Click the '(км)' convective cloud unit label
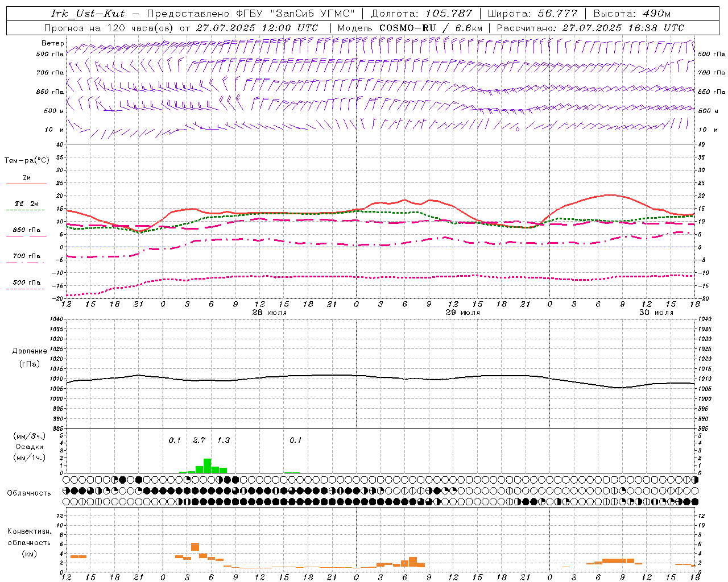Screen dimensions: 728x582 29,554
